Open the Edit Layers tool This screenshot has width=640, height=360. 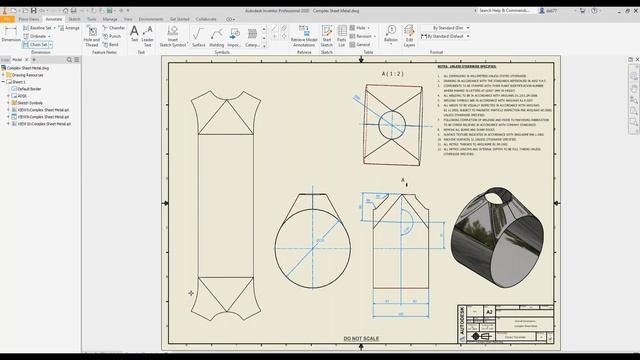[x=409, y=36]
